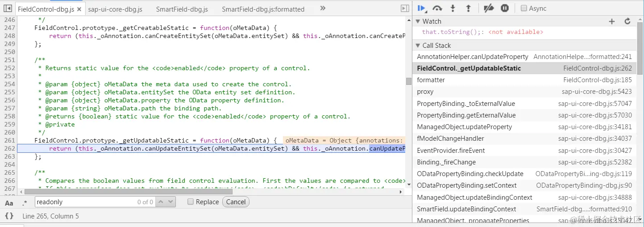Select Binding._fireChange stack frame
The width and height of the screenshot is (644, 227).
(x=525, y=162)
